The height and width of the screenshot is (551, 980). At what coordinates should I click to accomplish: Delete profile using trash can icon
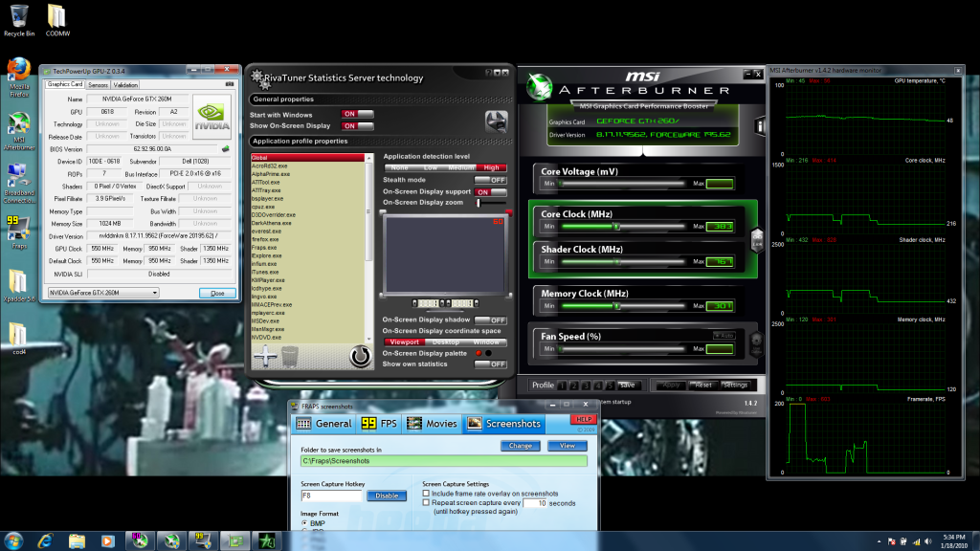[x=289, y=357]
